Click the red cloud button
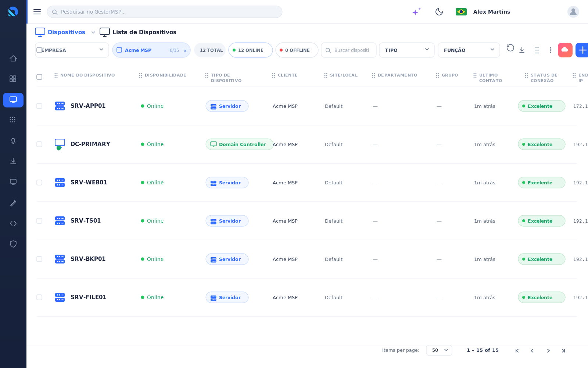 click(x=565, y=50)
